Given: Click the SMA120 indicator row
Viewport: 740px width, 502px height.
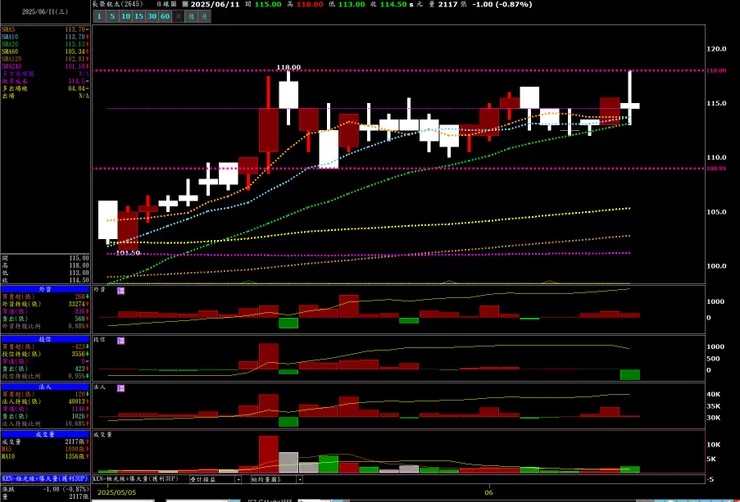Looking at the screenshot, I should pyautogui.click(x=45, y=59).
